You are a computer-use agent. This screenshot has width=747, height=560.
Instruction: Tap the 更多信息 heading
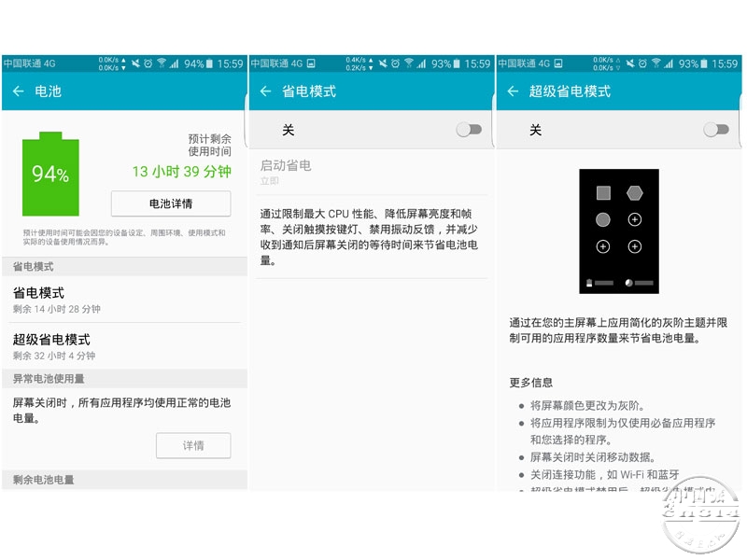pos(531,383)
